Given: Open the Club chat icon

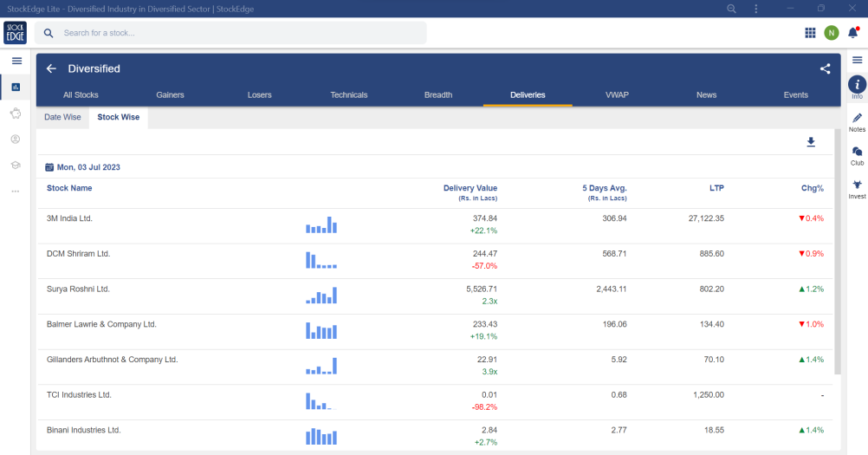Looking at the screenshot, I should pyautogui.click(x=857, y=154).
